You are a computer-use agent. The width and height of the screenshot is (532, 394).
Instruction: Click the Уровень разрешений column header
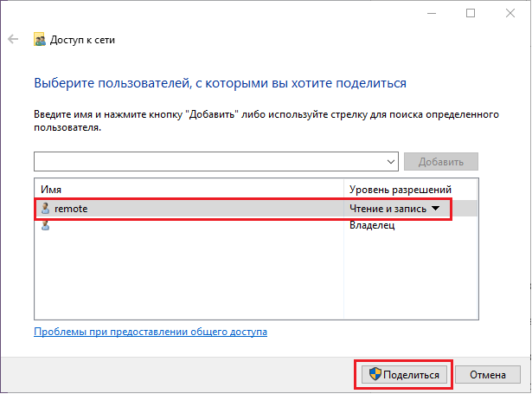point(400,190)
